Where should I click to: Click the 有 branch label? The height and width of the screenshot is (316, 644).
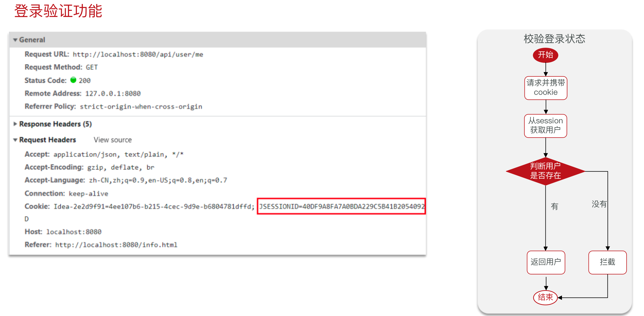555,206
